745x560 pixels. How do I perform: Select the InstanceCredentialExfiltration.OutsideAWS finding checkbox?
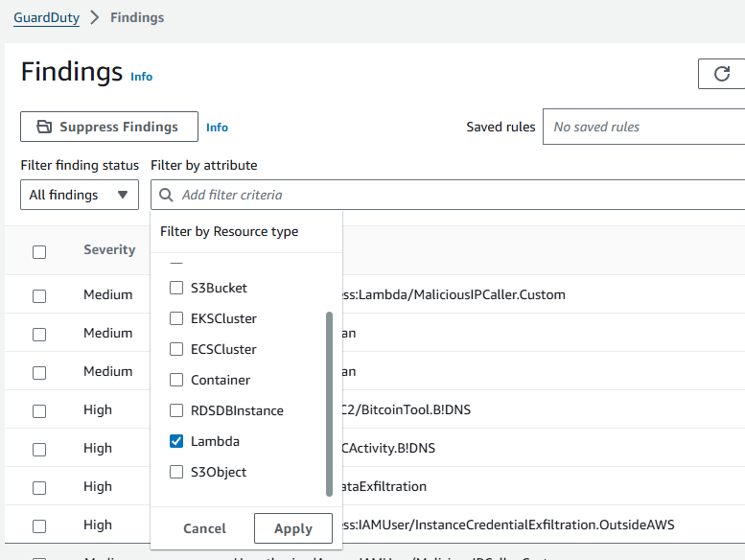click(x=39, y=526)
